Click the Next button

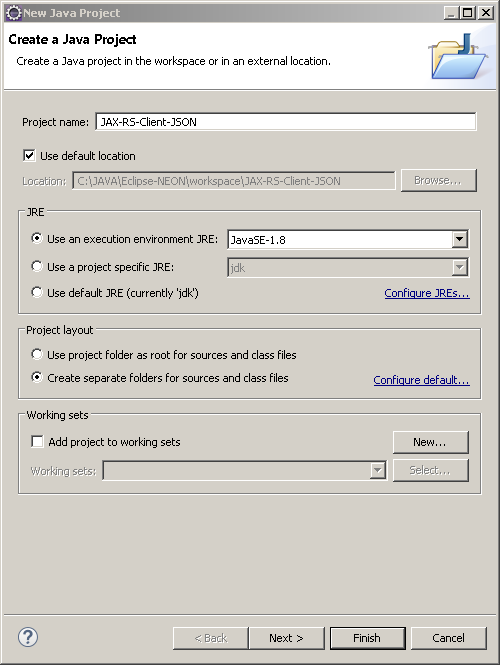(x=287, y=638)
